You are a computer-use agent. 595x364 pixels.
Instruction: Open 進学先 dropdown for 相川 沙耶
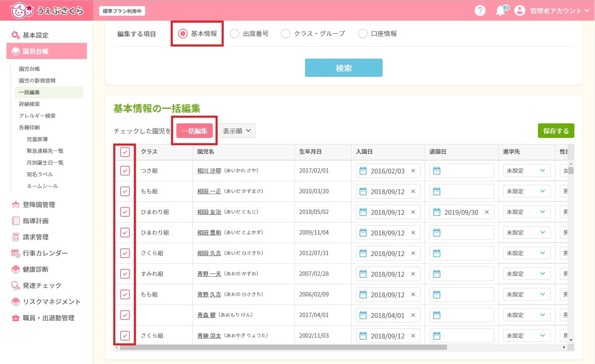pyautogui.click(x=527, y=171)
